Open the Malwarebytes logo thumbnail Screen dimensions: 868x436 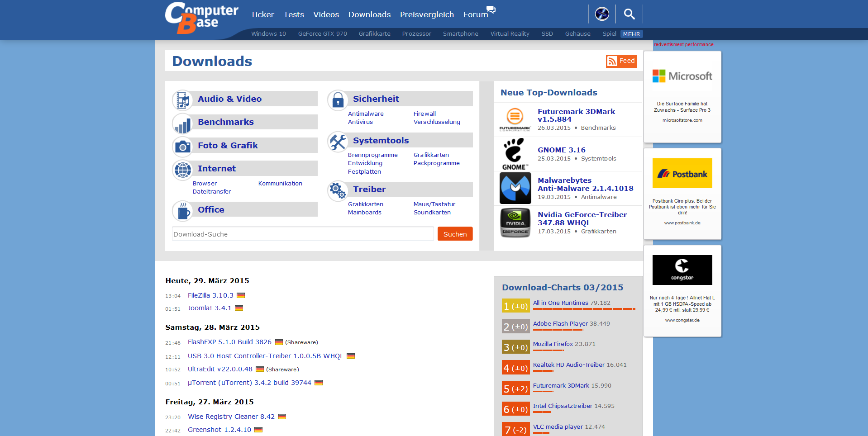coord(515,189)
